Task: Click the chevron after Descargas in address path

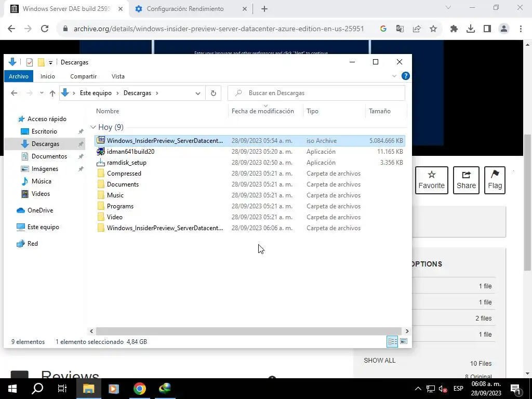Action: (x=157, y=93)
